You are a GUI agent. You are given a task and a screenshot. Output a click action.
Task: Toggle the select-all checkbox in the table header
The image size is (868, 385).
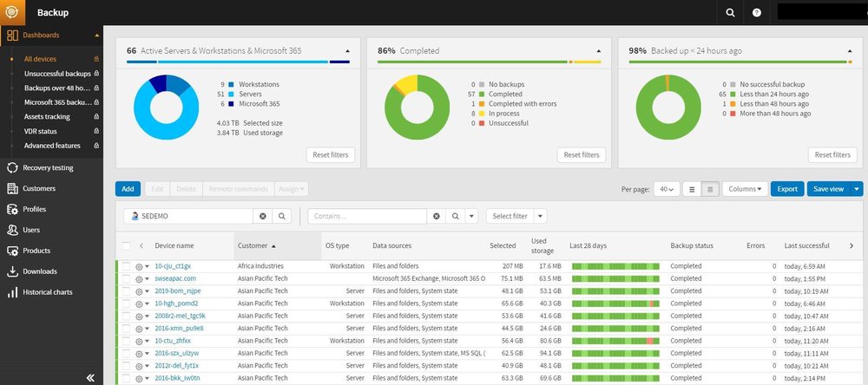click(126, 245)
